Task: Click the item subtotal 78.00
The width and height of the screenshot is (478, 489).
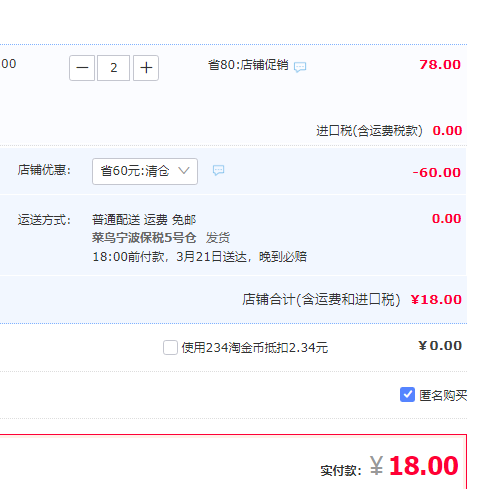Action: [440, 65]
